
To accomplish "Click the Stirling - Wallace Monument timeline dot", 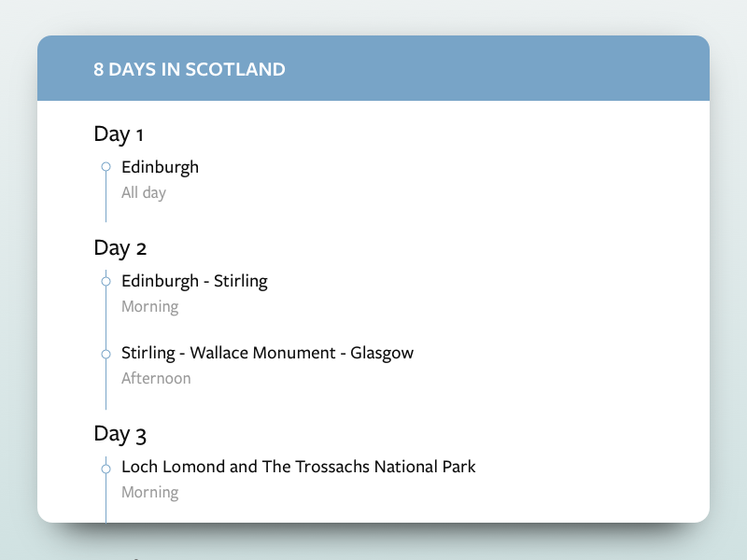I will point(106,354).
